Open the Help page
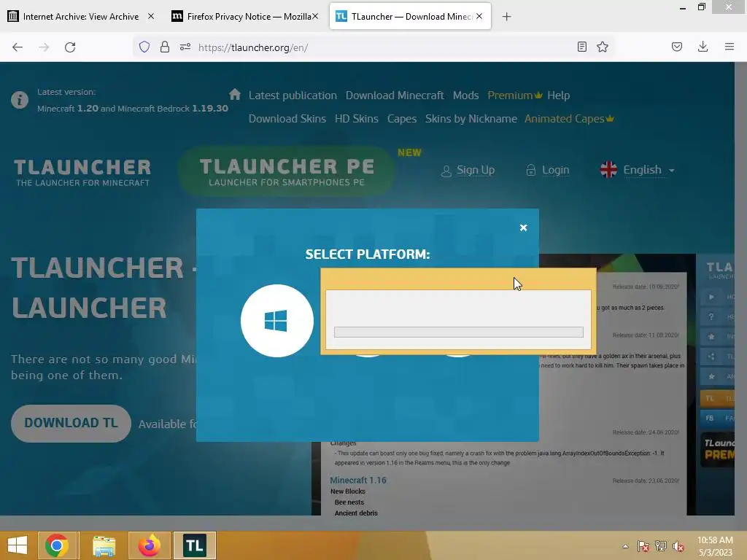This screenshot has height=560, width=747. 558,96
